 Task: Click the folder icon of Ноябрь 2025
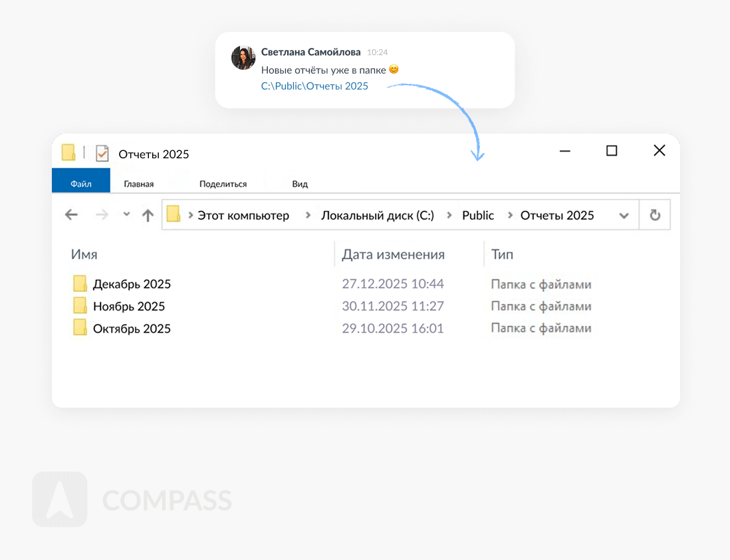pyautogui.click(x=80, y=306)
